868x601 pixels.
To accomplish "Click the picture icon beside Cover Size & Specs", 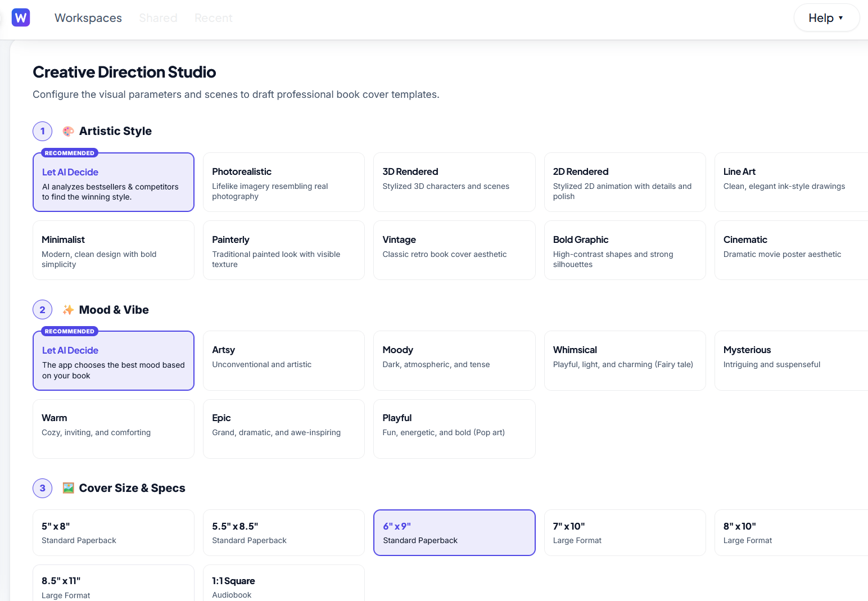I will coord(69,488).
